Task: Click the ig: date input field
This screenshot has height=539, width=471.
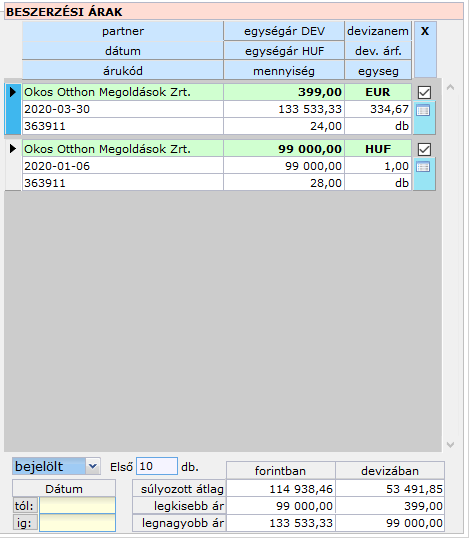Action: [77, 523]
